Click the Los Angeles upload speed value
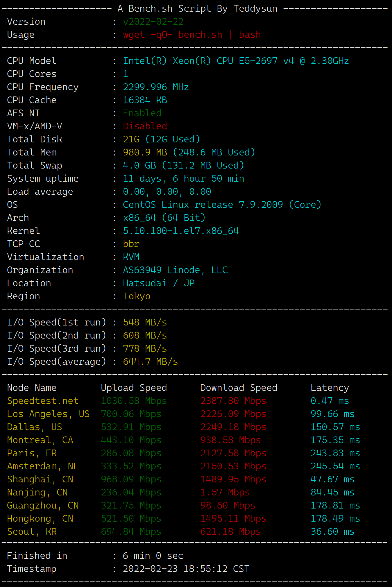 131,414
